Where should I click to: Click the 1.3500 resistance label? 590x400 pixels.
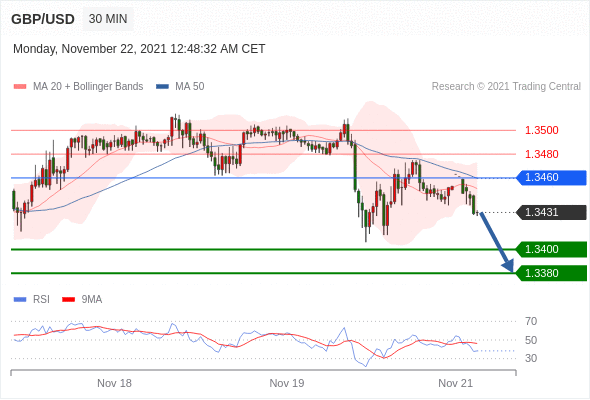click(x=541, y=130)
